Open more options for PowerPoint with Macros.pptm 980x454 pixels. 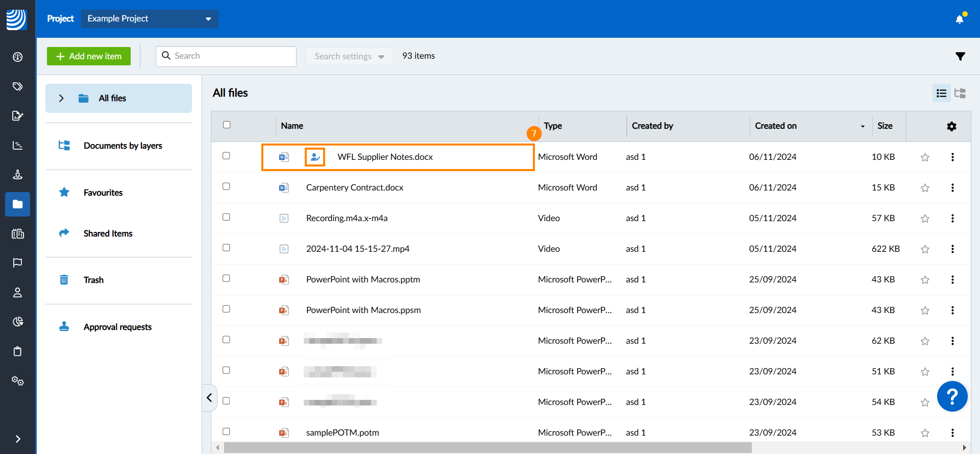pyautogui.click(x=952, y=279)
